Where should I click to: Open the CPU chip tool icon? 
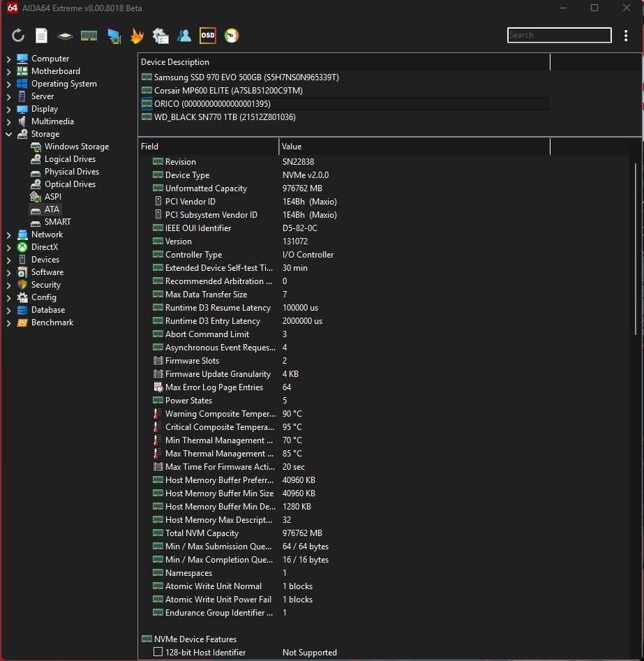pyautogui.click(x=65, y=36)
